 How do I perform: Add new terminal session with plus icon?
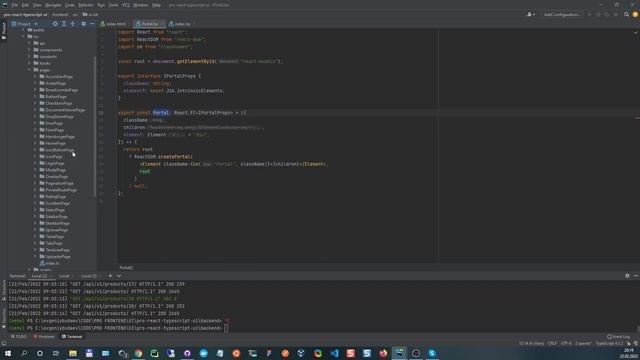(x=110, y=276)
